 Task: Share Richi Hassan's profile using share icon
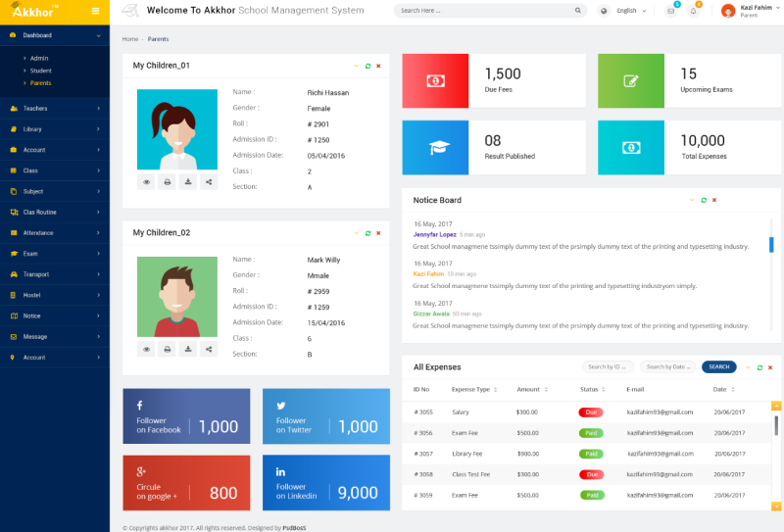pos(209,182)
